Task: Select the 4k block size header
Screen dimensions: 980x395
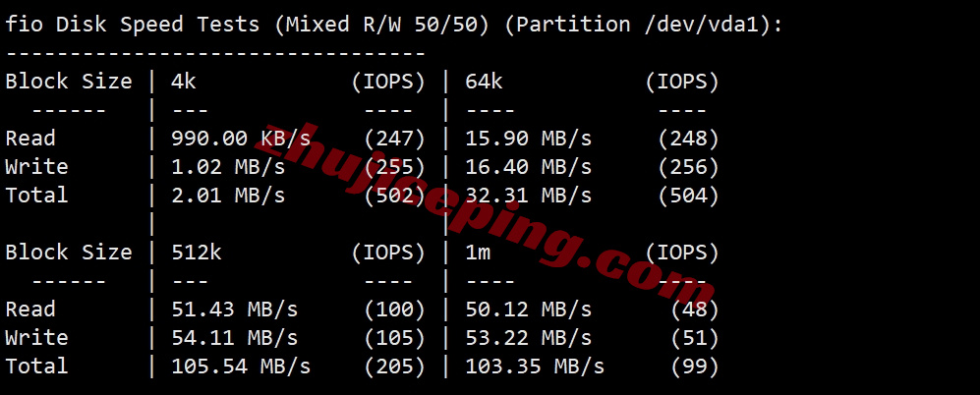Action: pos(184,82)
